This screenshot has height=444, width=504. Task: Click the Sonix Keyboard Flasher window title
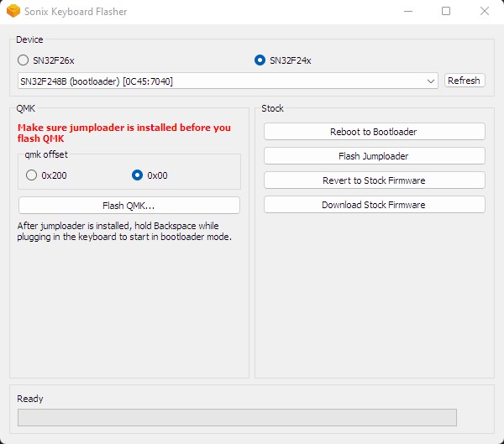pos(76,12)
